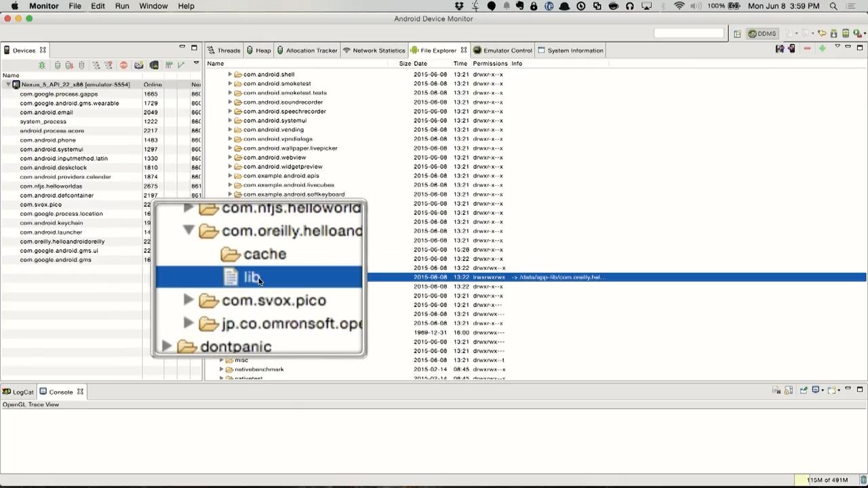
Task: Click the red minus Delete selection icon
Action: [x=807, y=48]
